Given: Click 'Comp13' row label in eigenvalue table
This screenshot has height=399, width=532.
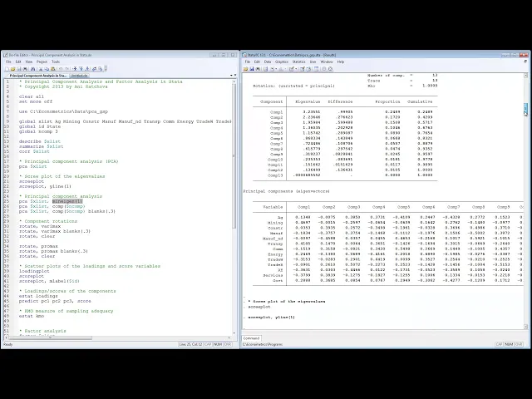Looking at the screenshot, I should 275,175.
